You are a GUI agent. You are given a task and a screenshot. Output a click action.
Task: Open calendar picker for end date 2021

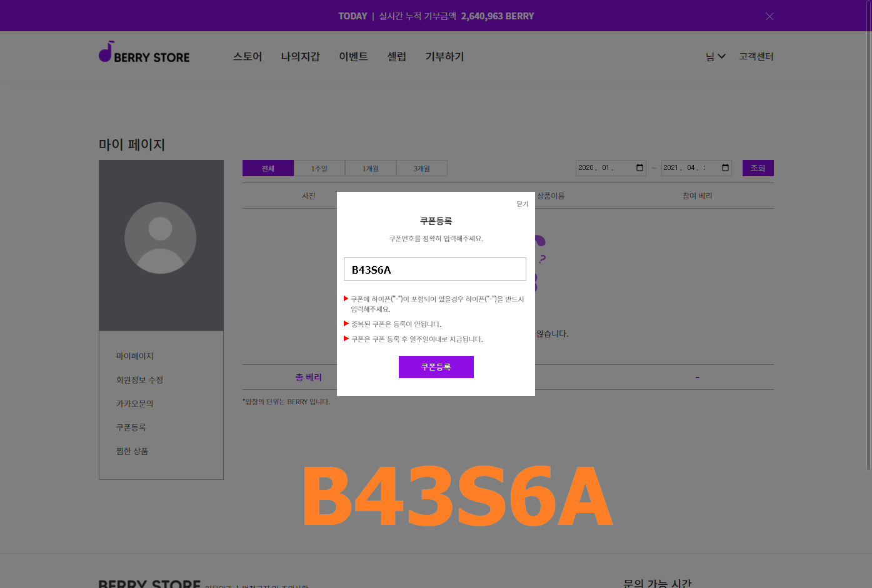725,167
